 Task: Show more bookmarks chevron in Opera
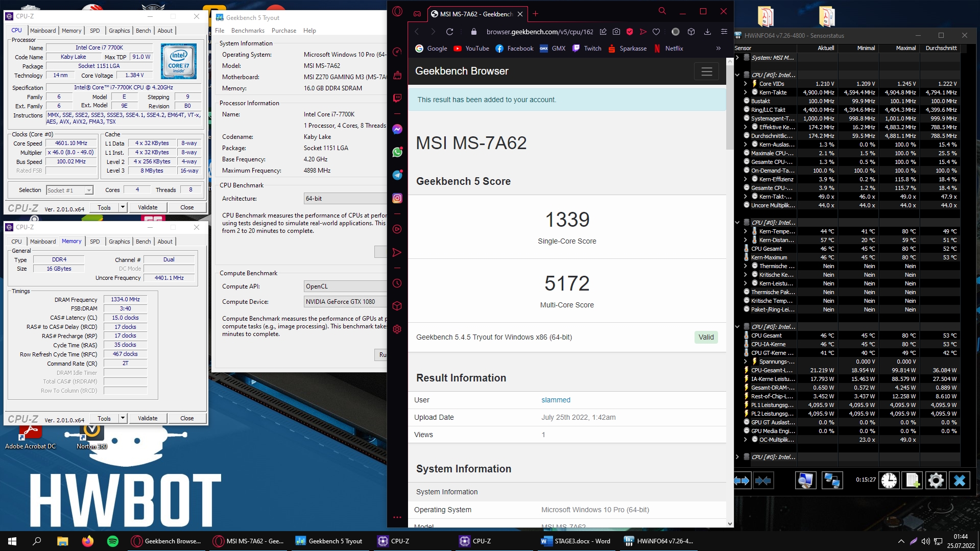(719, 49)
